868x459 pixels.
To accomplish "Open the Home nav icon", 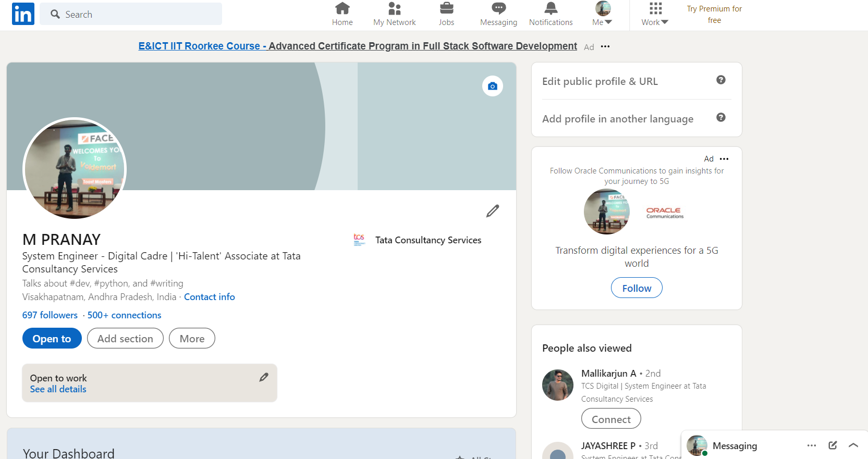I will click(343, 14).
